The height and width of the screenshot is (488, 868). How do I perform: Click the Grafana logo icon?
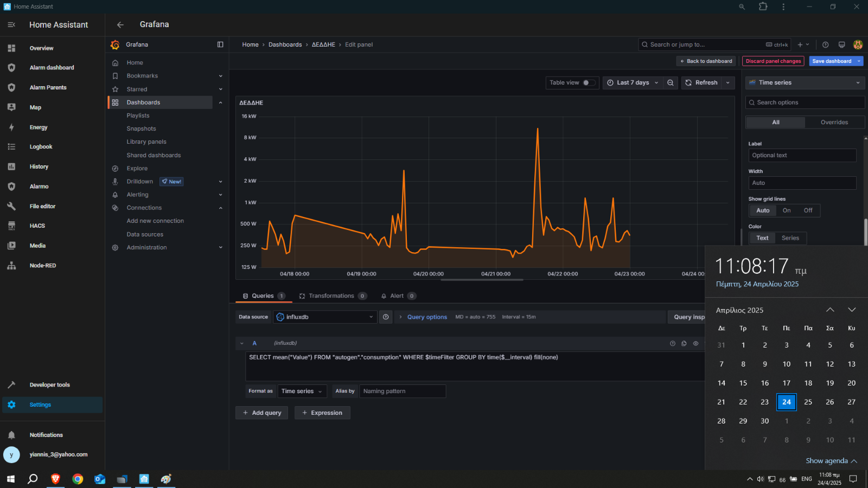pos(115,44)
